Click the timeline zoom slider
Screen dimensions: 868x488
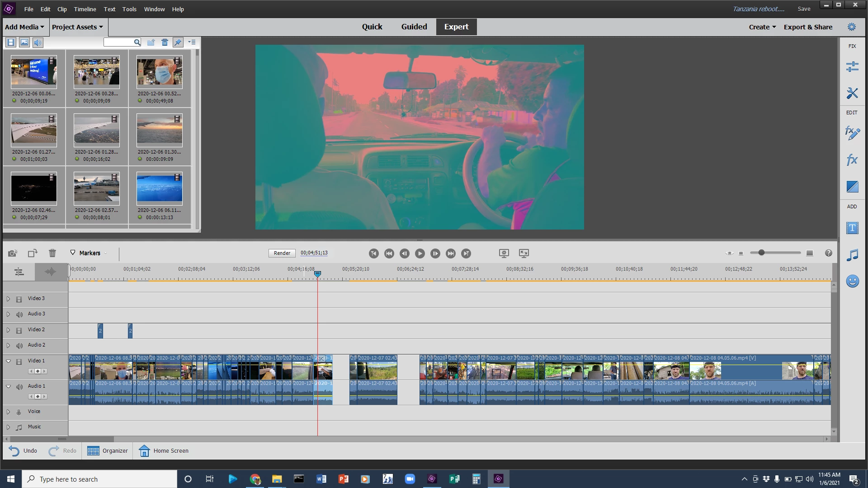coord(761,253)
